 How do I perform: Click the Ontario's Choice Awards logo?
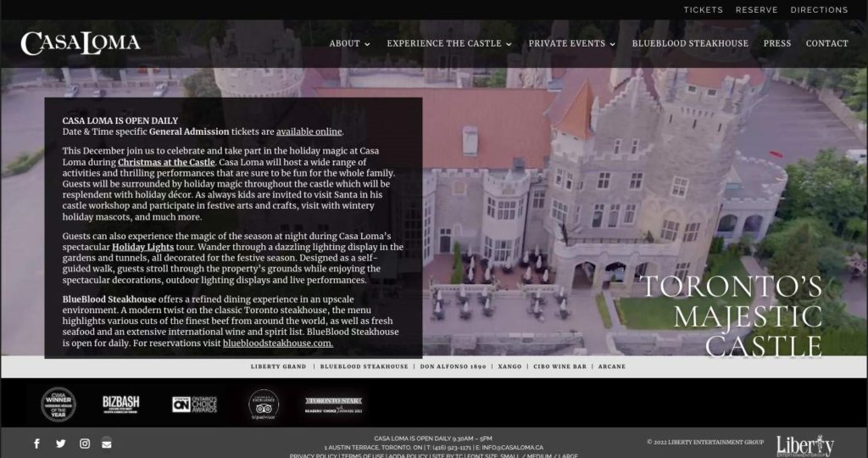(194, 405)
